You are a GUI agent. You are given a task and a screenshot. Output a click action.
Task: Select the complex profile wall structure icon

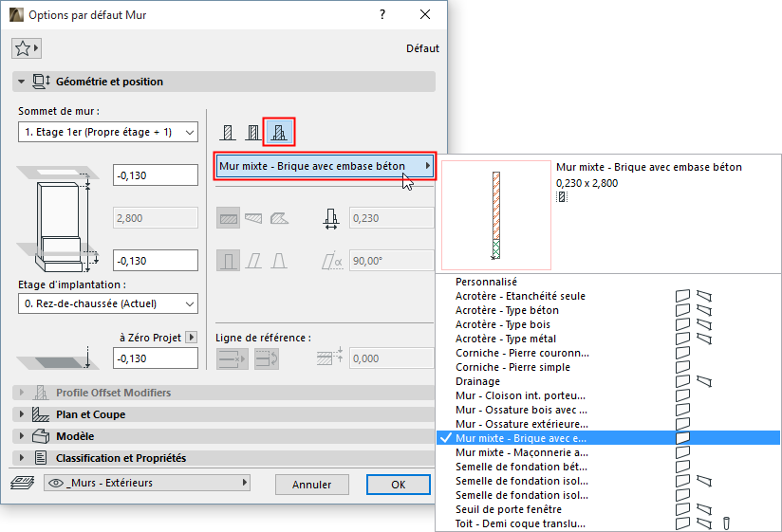[x=279, y=133]
